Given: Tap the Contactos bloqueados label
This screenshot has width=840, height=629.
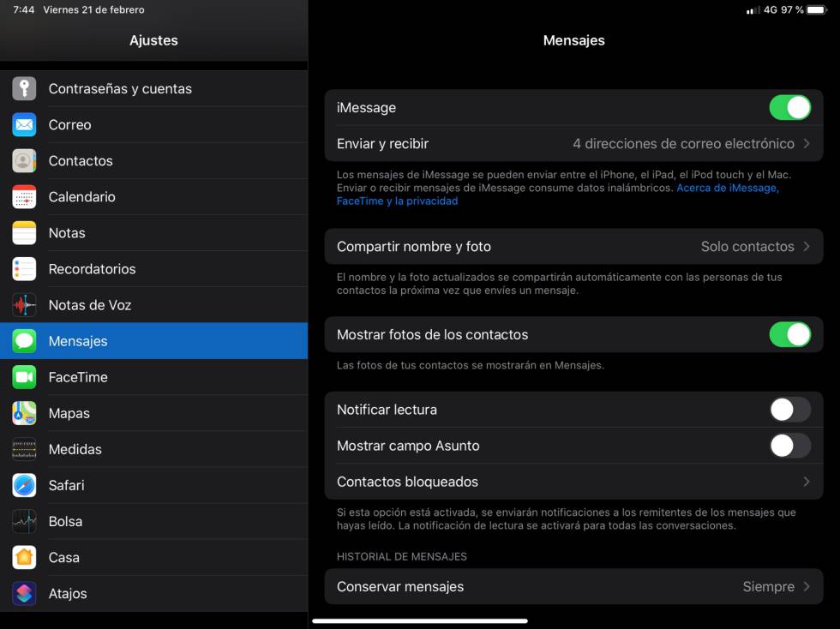Looking at the screenshot, I should (x=407, y=482).
